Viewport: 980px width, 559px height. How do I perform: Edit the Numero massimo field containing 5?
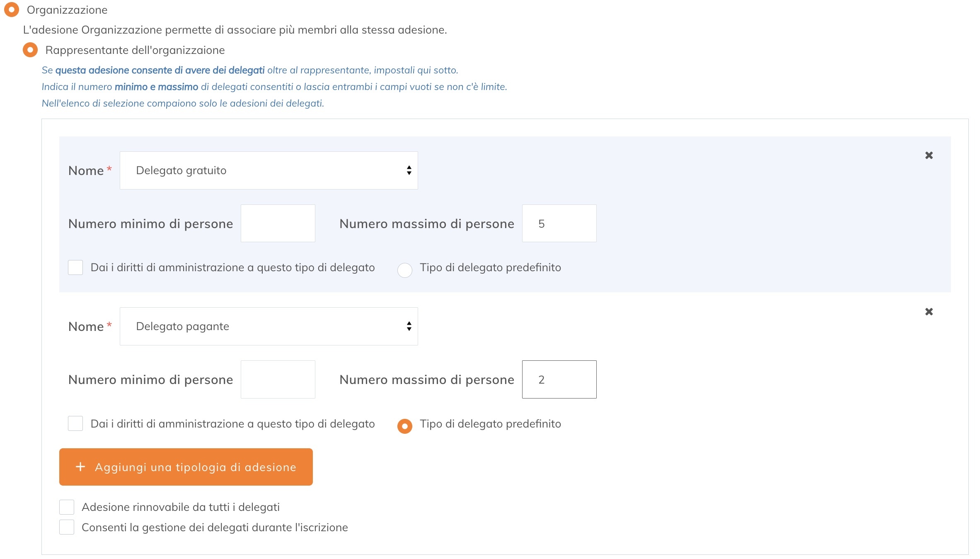[559, 223]
